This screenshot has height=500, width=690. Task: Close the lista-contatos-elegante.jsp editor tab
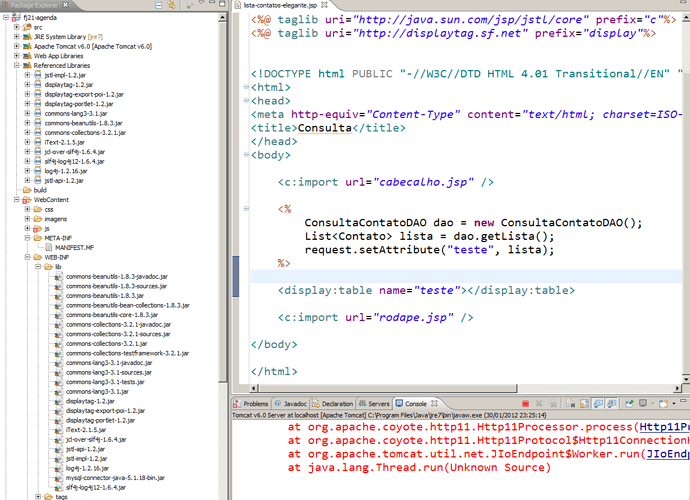[324, 5]
